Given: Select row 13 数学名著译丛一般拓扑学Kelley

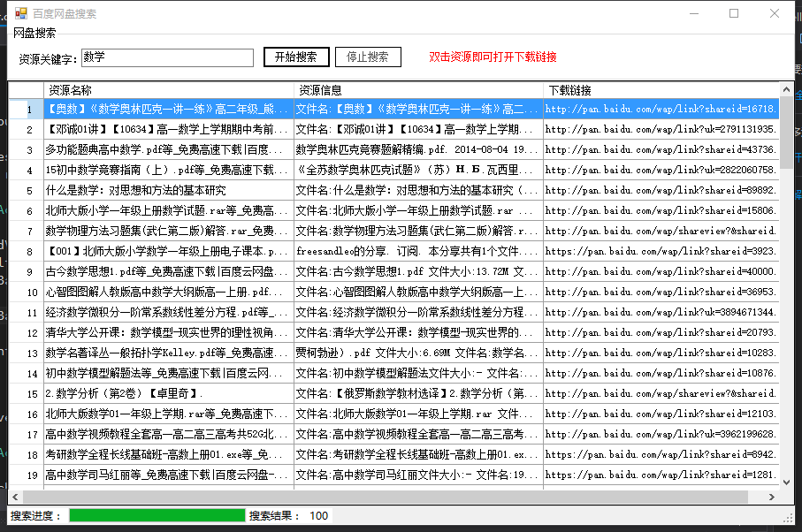Looking at the screenshot, I should [x=169, y=353].
